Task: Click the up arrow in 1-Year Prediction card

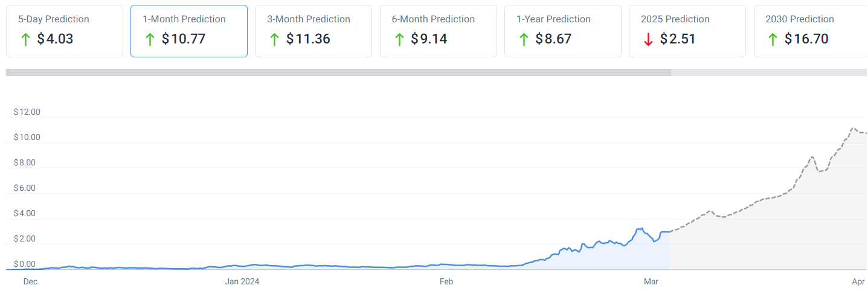Action: 523,39
